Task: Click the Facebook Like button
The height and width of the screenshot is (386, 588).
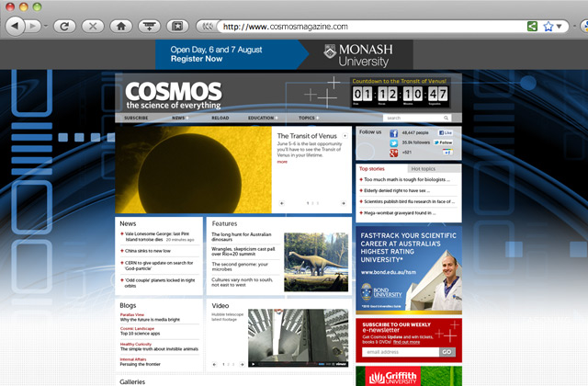Action: (x=445, y=132)
